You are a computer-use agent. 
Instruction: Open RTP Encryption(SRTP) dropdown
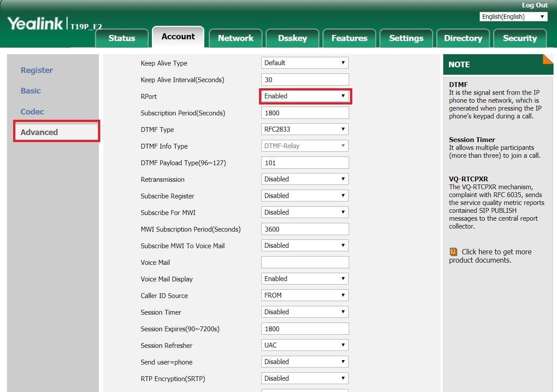(x=305, y=378)
